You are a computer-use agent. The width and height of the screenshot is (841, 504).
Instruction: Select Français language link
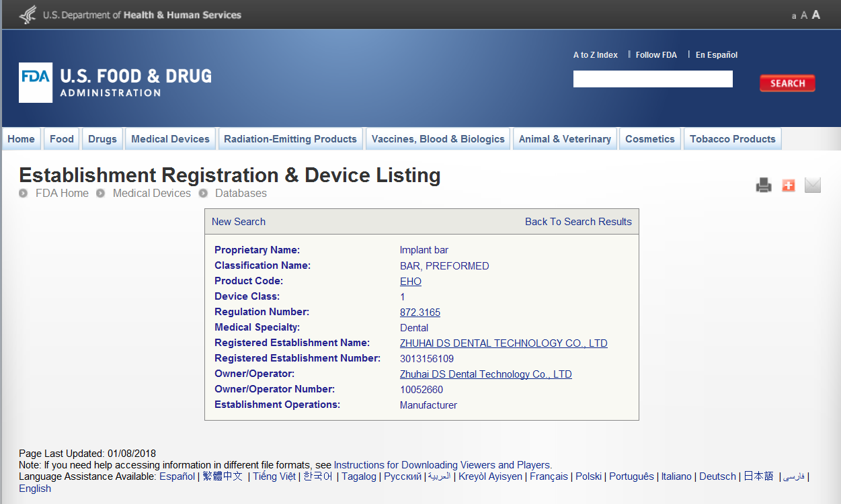(x=549, y=476)
